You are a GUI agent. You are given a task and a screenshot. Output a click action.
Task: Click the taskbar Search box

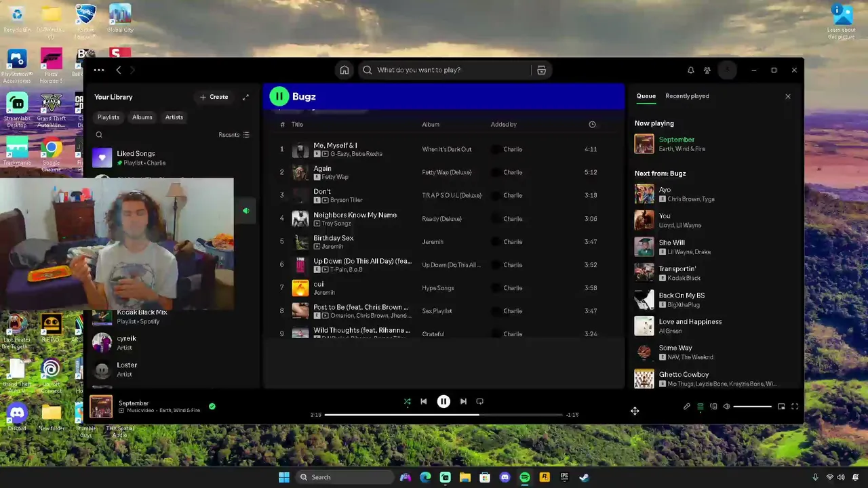(x=346, y=477)
